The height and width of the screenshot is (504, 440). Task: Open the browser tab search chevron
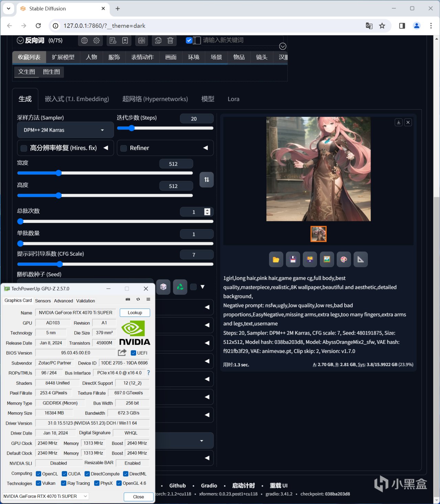(9, 9)
